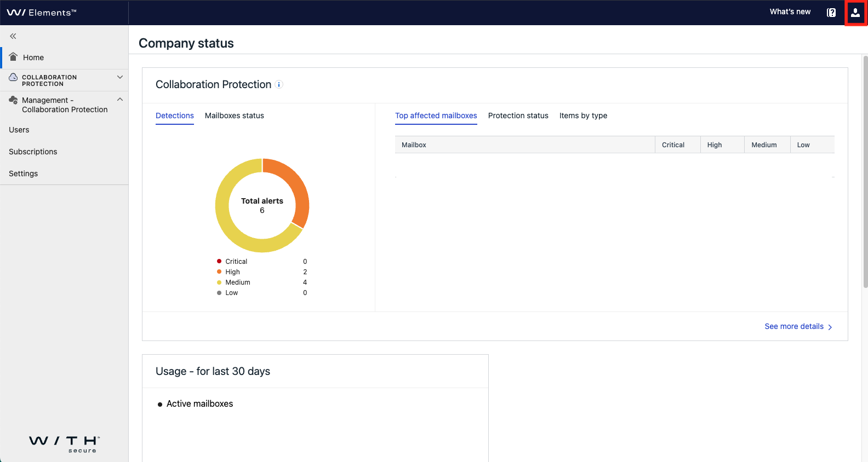Screen dimensions: 868x462
Task: Click the Management gear-cloud icon
Action: pos(13,100)
